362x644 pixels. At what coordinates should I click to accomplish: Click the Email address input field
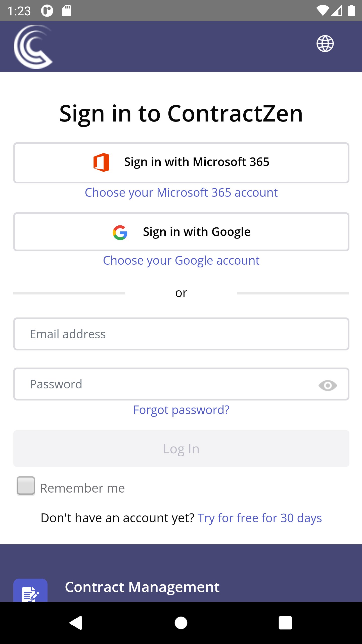tap(181, 334)
